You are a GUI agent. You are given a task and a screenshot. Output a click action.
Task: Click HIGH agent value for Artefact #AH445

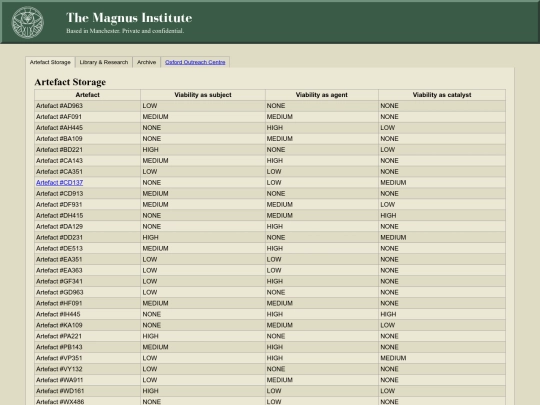274,128
